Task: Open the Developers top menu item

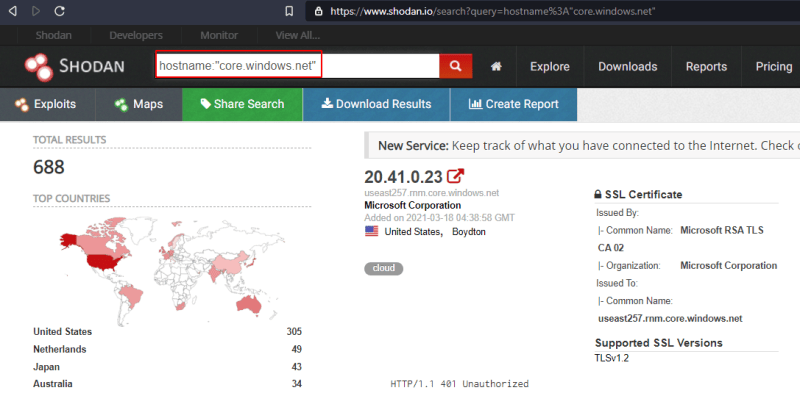Action: [x=136, y=35]
